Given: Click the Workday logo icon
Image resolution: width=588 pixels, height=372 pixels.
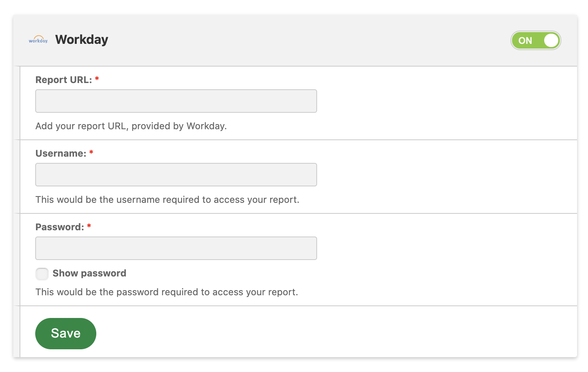Looking at the screenshot, I should coord(38,40).
